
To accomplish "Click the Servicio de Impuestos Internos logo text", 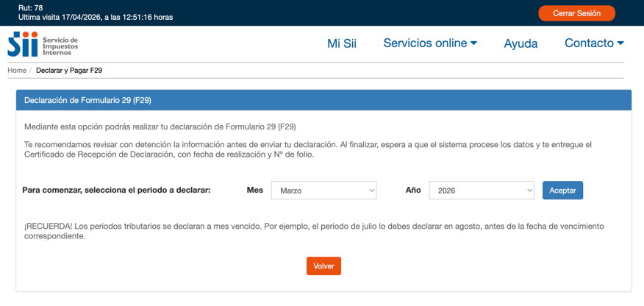I will [60, 45].
